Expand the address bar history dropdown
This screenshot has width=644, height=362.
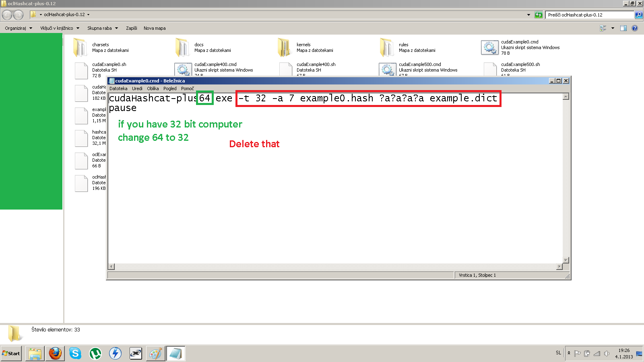point(528,15)
